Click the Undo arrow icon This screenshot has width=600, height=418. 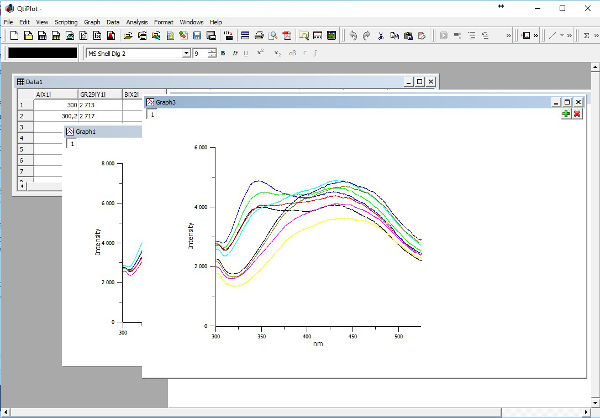(353, 35)
